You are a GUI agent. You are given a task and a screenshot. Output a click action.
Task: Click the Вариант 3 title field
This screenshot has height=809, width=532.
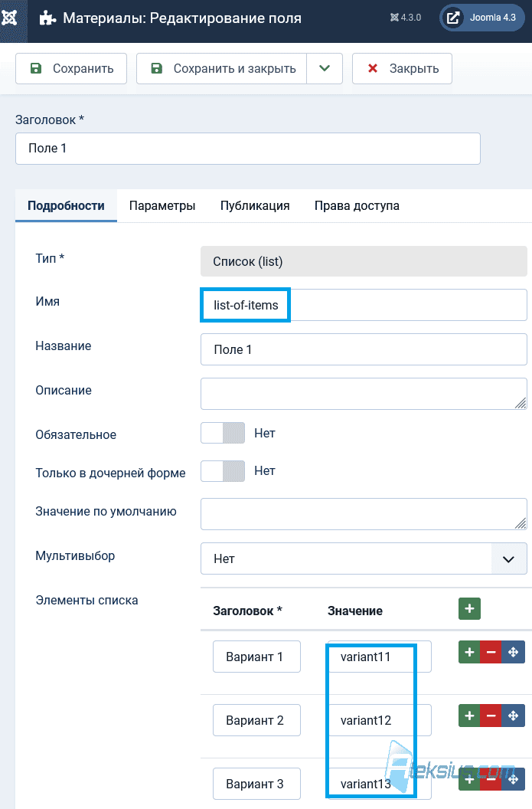256,783
